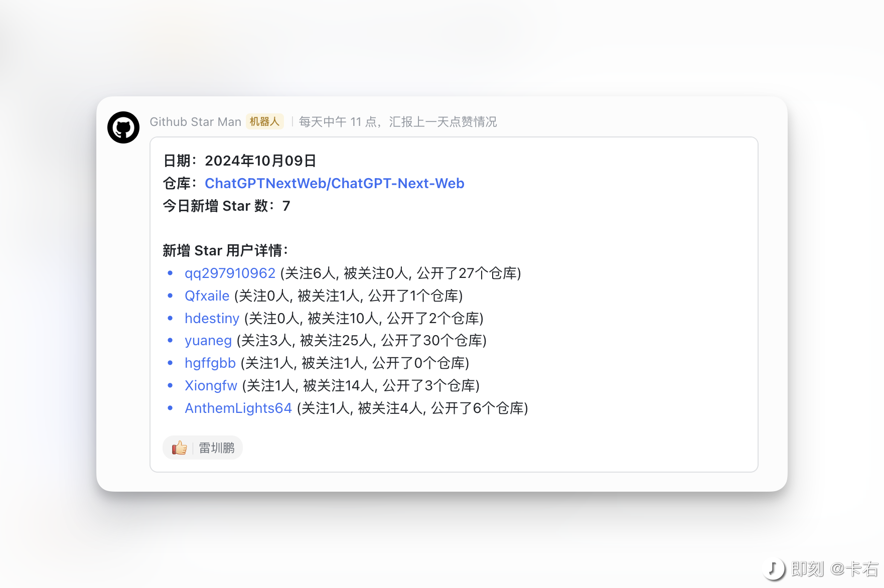This screenshot has height=588, width=884.
Task: Open yuaneg's user profile
Action: (x=208, y=341)
